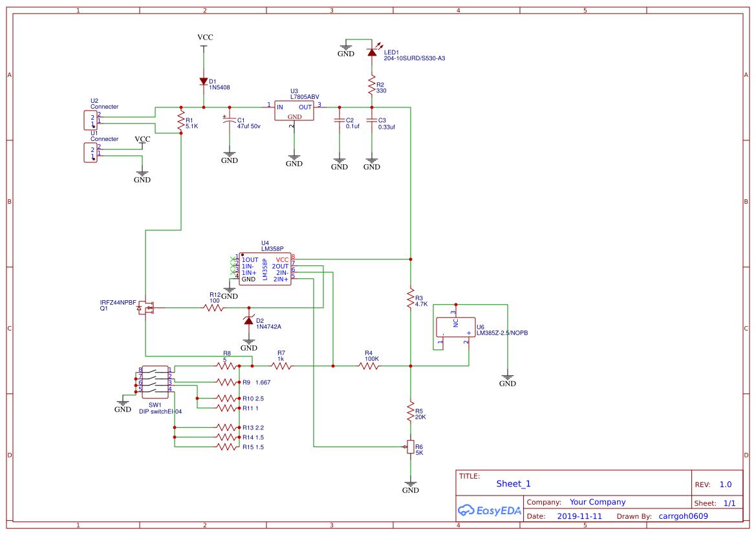Toggle the middle switch of DIP switchEI-04

pyautogui.click(x=155, y=381)
